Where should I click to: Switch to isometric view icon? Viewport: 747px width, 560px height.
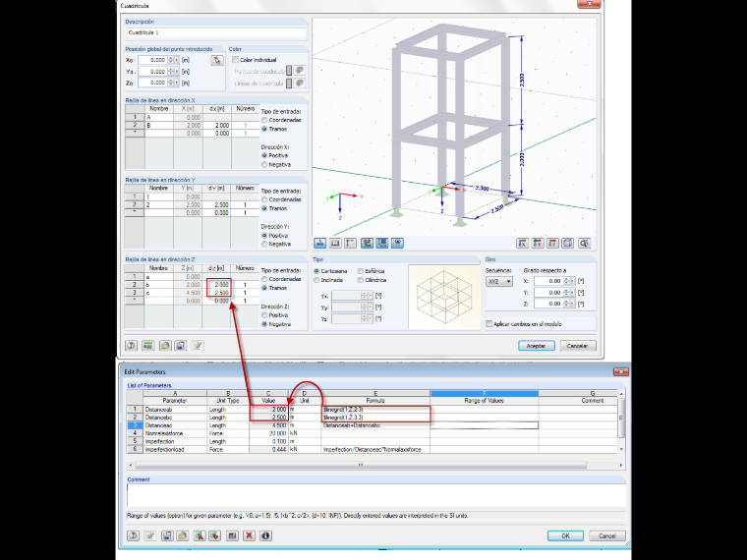[568, 244]
